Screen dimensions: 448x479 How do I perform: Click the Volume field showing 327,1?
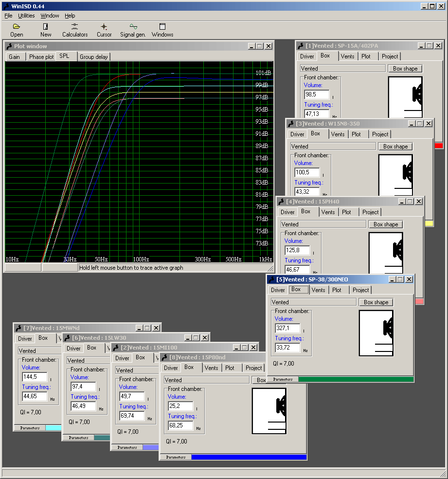click(287, 329)
